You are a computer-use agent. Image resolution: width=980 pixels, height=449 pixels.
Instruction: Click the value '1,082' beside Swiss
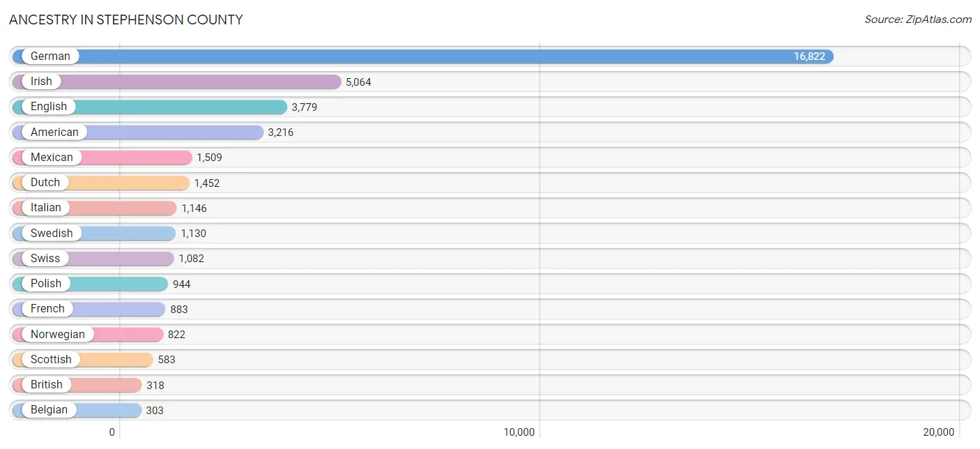[x=191, y=259]
